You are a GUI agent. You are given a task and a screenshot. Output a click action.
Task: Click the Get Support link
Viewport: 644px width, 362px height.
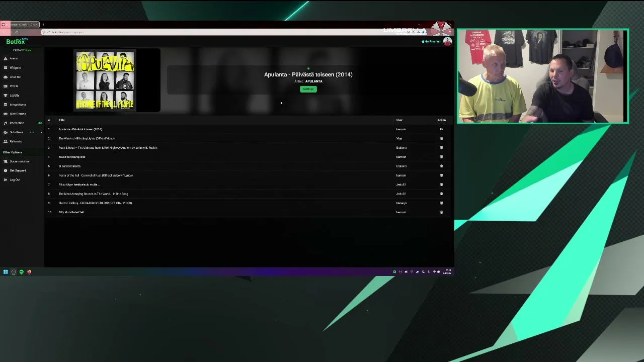[x=18, y=170]
